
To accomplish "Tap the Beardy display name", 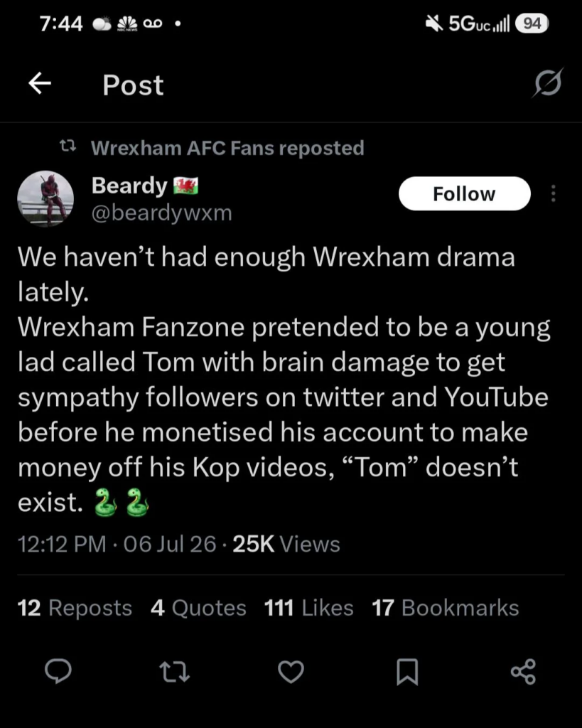I will coord(129,186).
